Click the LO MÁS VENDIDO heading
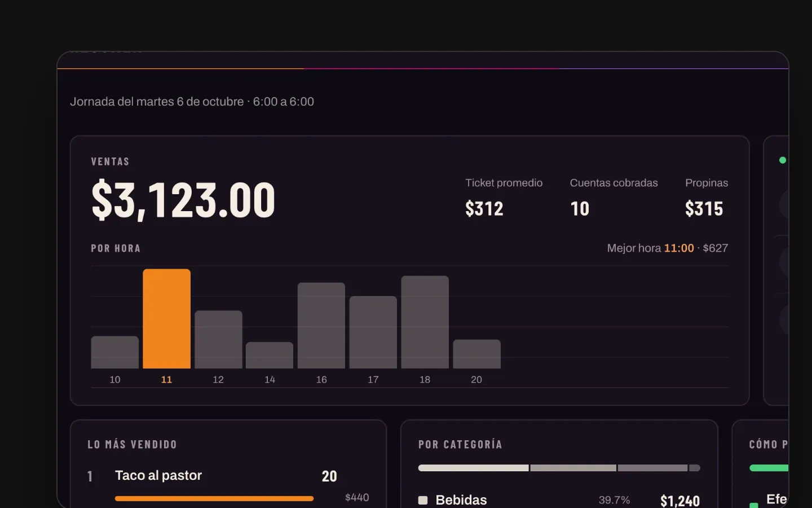 133,445
